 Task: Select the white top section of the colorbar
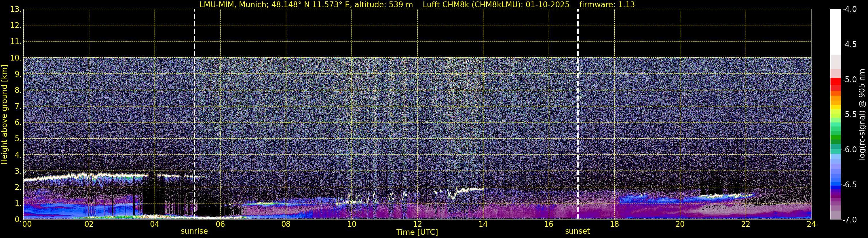[836, 32]
